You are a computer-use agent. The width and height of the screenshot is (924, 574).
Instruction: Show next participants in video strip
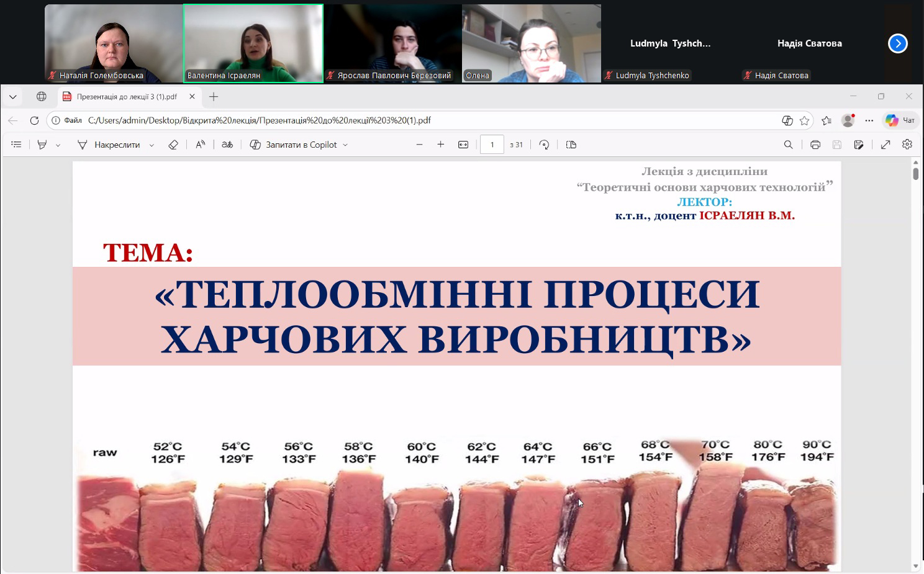(898, 43)
